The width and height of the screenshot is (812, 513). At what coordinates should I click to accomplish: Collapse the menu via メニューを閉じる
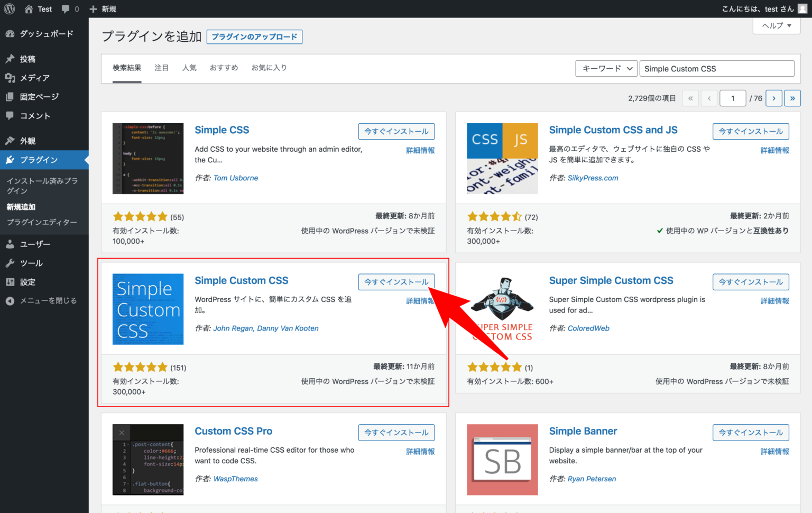tap(41, 300)
